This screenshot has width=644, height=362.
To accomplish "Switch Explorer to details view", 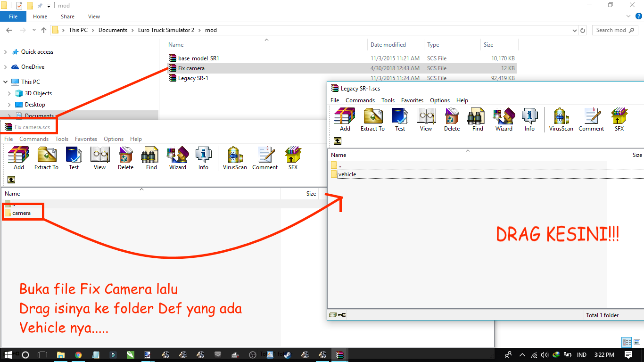I will [x=627, y=342].
